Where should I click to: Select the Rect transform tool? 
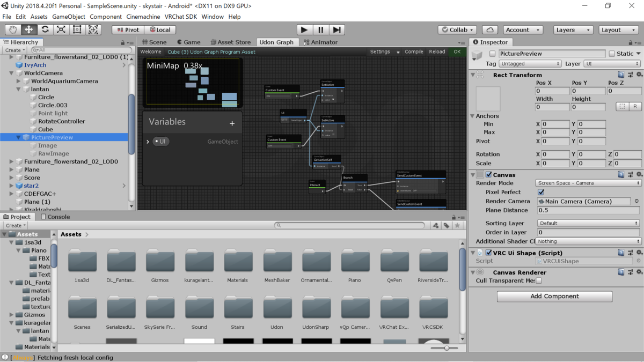(x=77, y=30)
